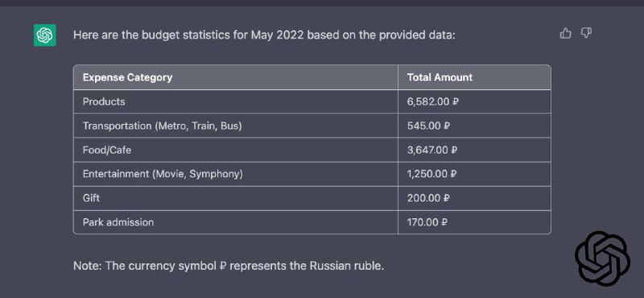Click the 545.00 ₽ amount
Screen dimensions: 644x298
(428, 126)
